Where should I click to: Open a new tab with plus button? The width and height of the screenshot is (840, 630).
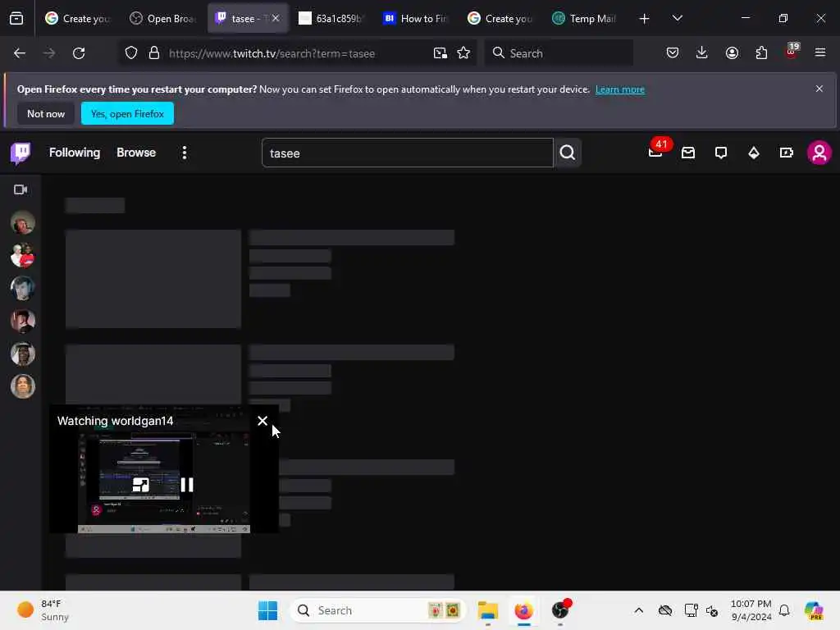(x=645, y=19)
